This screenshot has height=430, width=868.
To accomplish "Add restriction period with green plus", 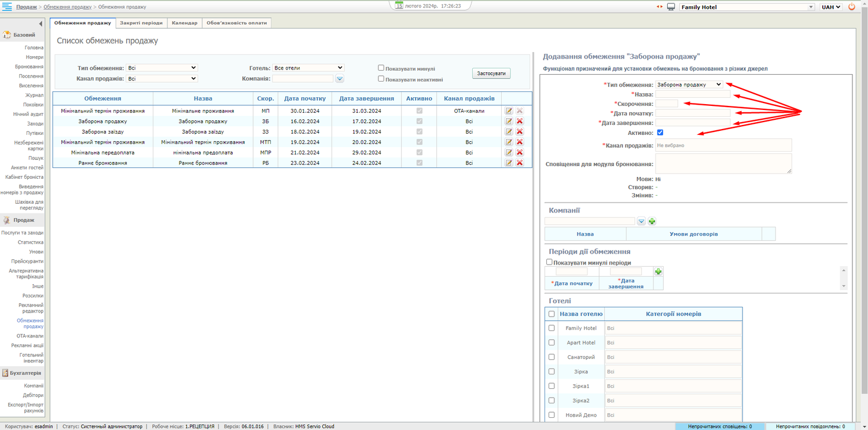I will pos(658,271).
